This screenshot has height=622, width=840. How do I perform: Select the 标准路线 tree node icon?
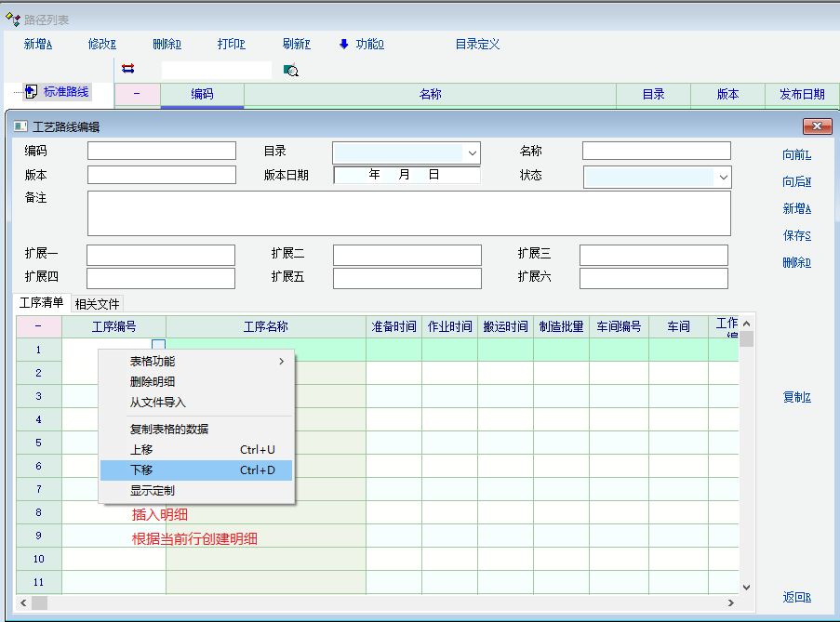[x=31, y=91]
